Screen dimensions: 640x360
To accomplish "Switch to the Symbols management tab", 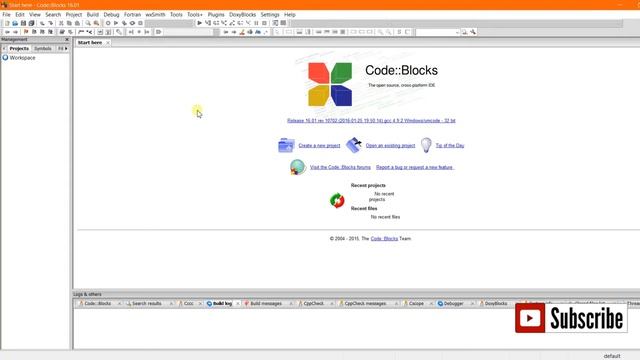I will pyautogui.click(x=43, y=48).
